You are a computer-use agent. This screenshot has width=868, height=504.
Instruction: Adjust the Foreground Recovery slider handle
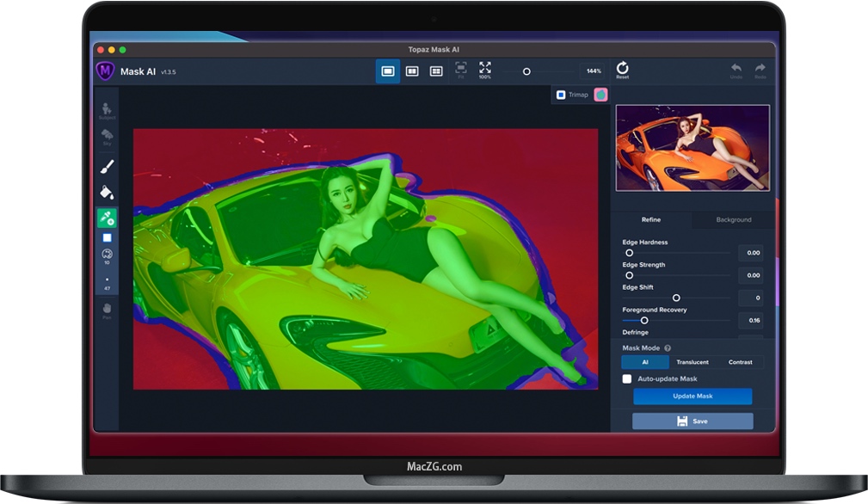coord(644,319)
